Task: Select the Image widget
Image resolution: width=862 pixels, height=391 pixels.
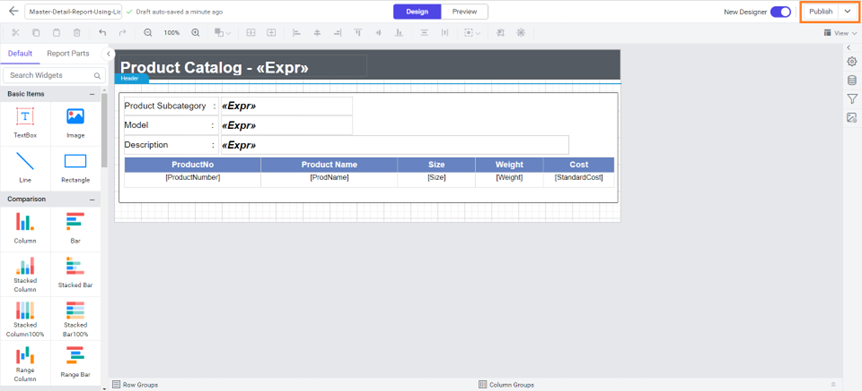Action: [75, 123]
